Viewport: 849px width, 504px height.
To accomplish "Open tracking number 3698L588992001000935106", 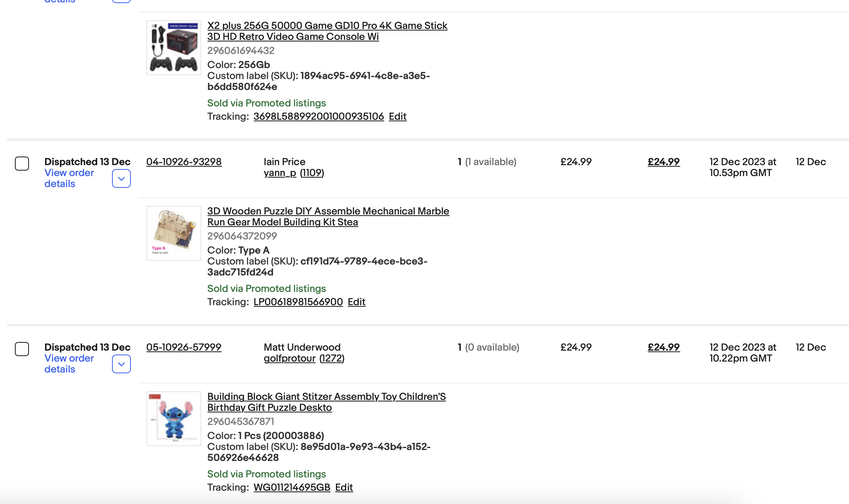I will click(x=319, y=116).
